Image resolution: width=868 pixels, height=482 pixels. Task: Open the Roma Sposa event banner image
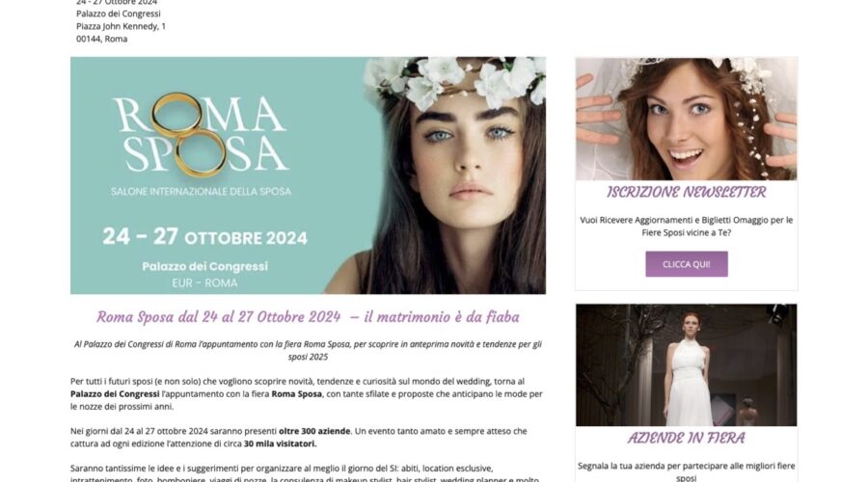click(308, 175)
